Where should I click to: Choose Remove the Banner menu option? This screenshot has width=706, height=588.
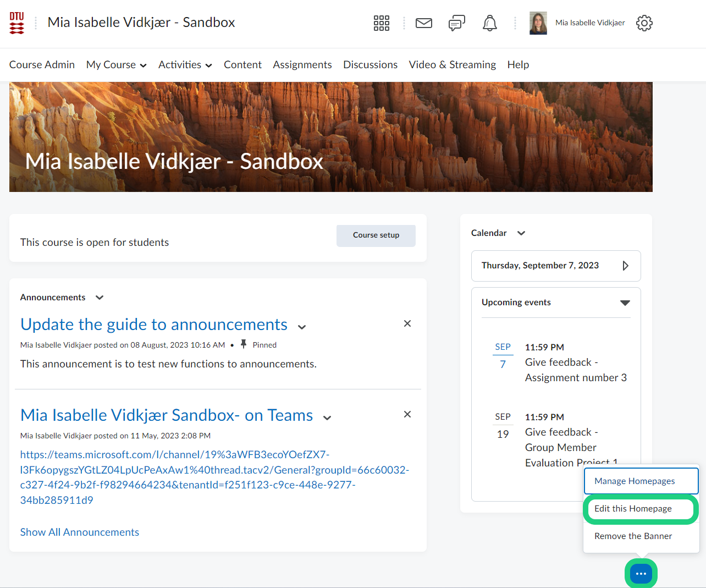(x=633, y=536)
